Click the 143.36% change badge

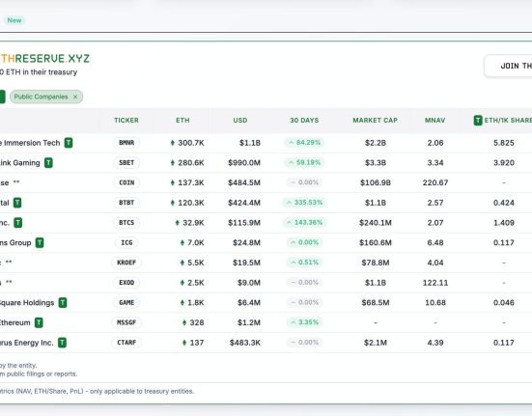coord(304,222)
